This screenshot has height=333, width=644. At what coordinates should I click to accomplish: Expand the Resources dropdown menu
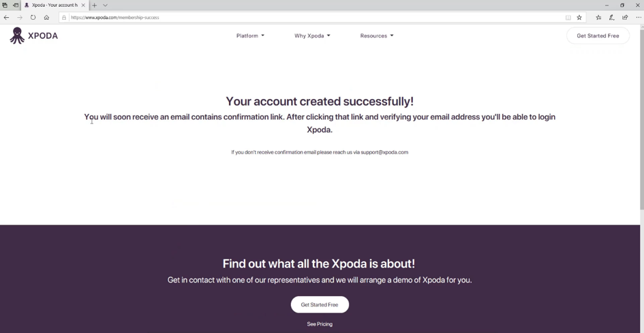point(377,35)
